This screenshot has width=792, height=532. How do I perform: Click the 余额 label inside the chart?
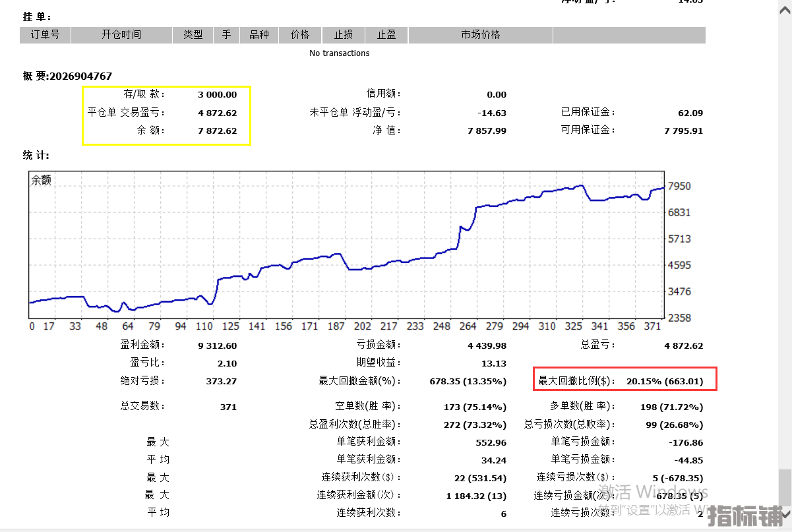pos(41,180)
